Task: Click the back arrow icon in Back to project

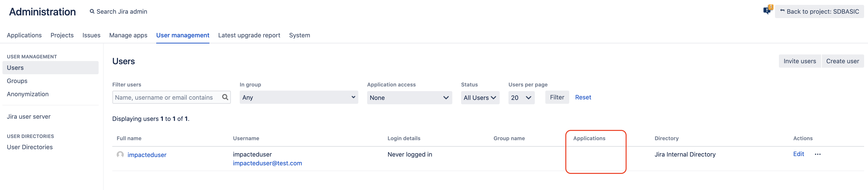Action: (782, 11)
